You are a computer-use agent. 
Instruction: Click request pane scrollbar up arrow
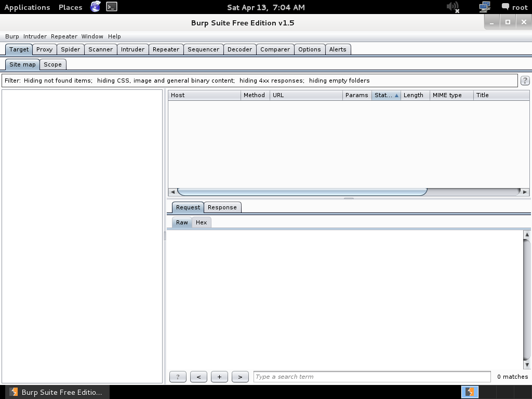[x=527, y=234]
